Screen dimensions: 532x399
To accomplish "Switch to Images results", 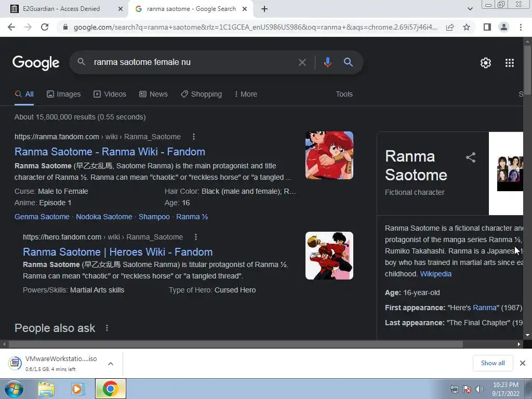I will (64, 95).
